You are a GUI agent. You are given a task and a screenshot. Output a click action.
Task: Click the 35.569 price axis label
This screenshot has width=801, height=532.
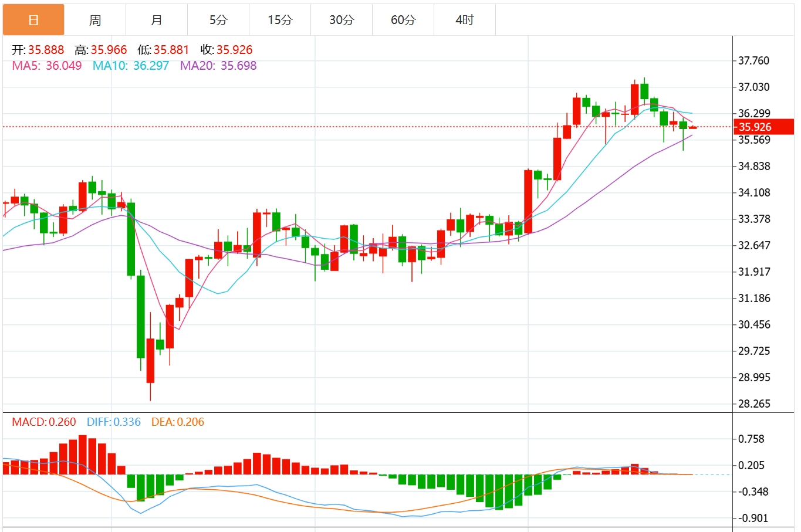point(753,140)
